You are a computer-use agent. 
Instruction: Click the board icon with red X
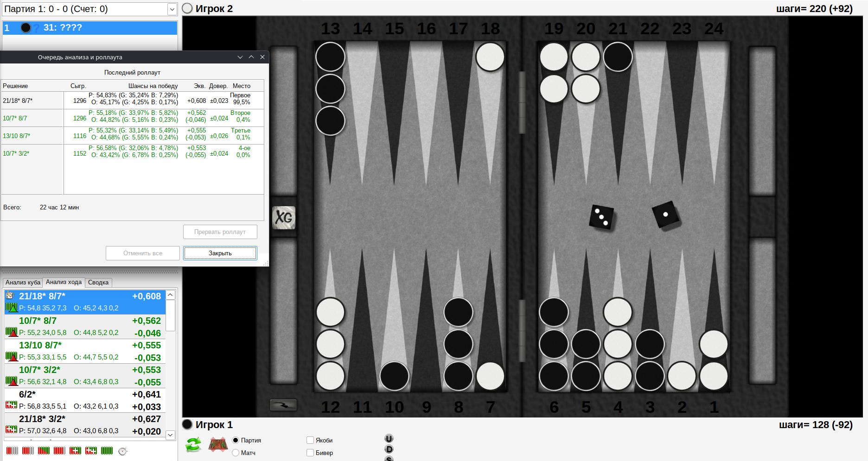(218, 445)
